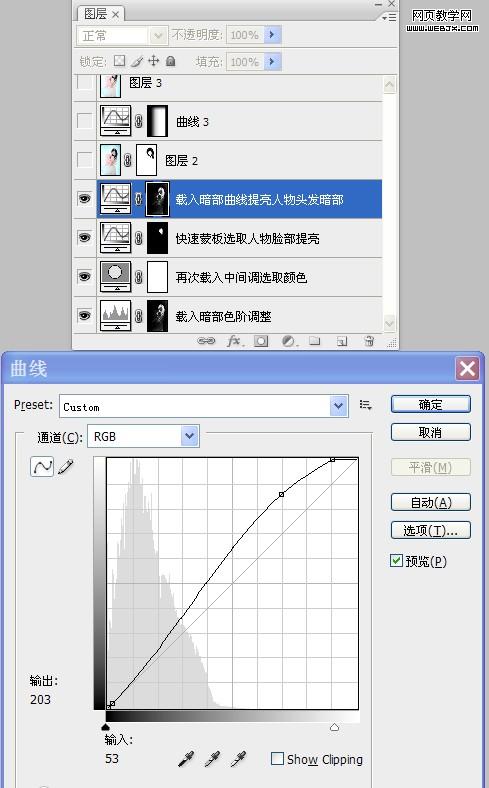489x788 pixels.
Task: Open the preset options icon beside the Preset box
Action: pos(365,405)
